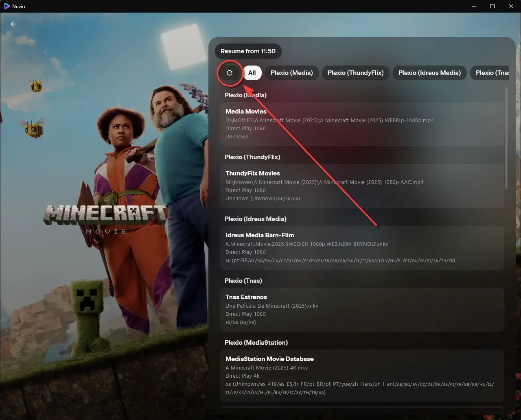
Task: Click the Nuvio app logo in title bar
Action: [7, 6]
